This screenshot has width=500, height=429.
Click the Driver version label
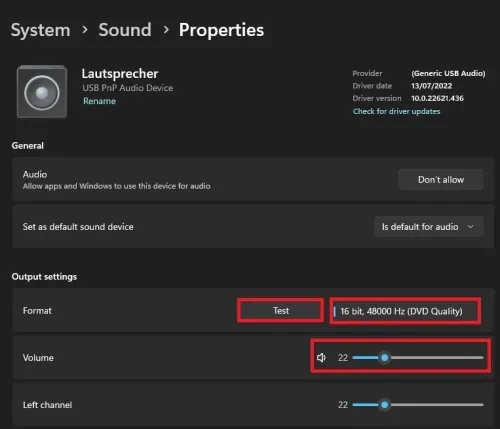[x=377, y=98]
